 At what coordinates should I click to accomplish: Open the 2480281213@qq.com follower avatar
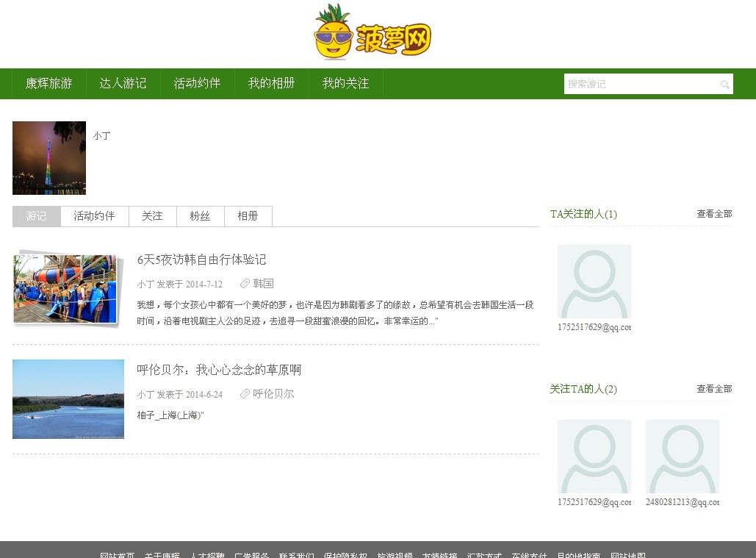point(682,457)
